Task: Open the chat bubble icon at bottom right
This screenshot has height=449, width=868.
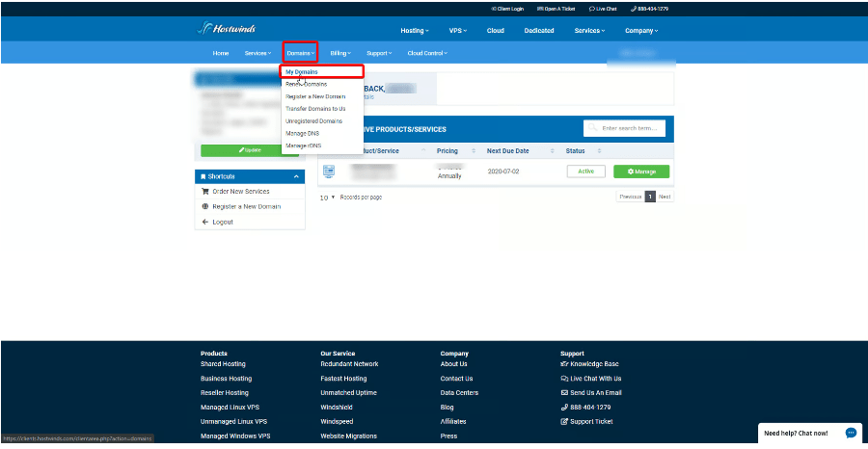Action: (850, 433)
